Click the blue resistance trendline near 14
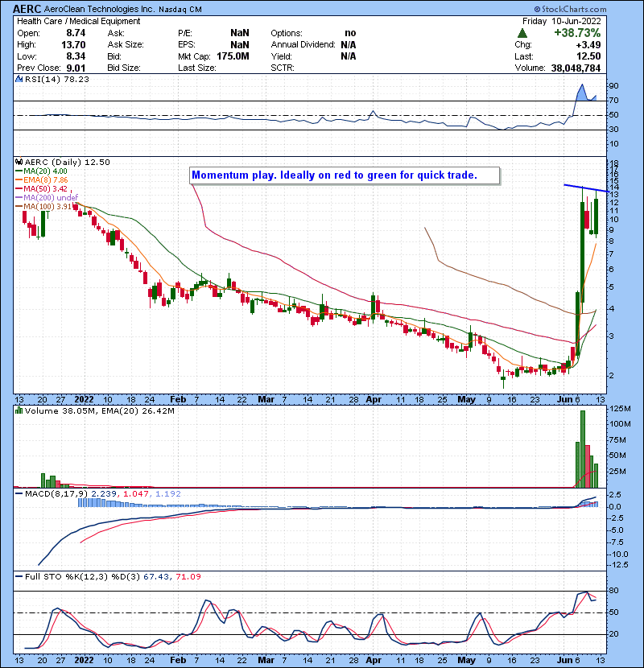Viewport: 644px width, 668px height. pyautogui.click(x=585, y=188)
